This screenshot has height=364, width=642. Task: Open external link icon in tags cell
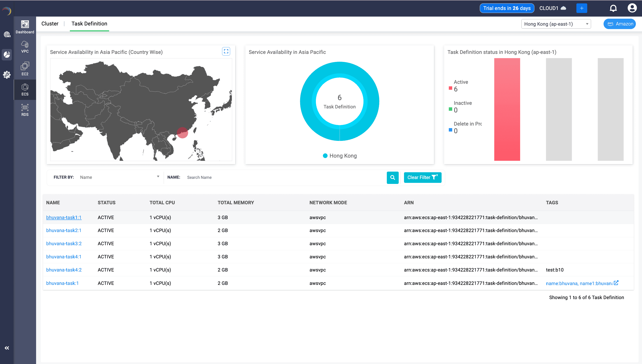click(616, 283)
